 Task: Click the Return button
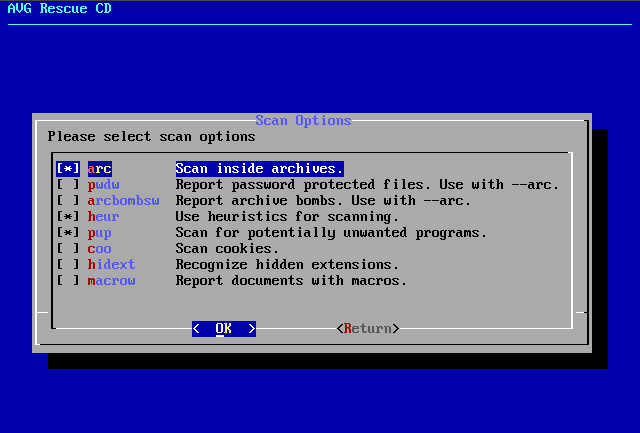pos(368,329)
